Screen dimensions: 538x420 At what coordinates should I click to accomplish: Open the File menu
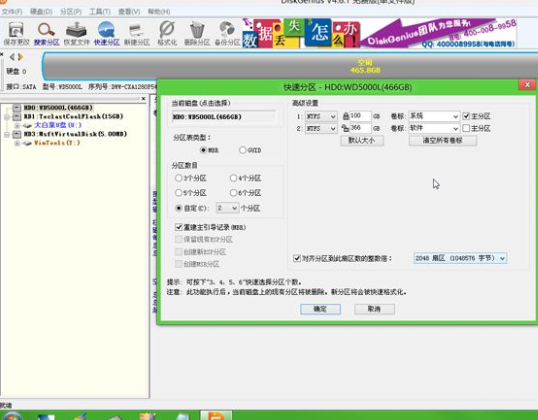coord(12,12)
